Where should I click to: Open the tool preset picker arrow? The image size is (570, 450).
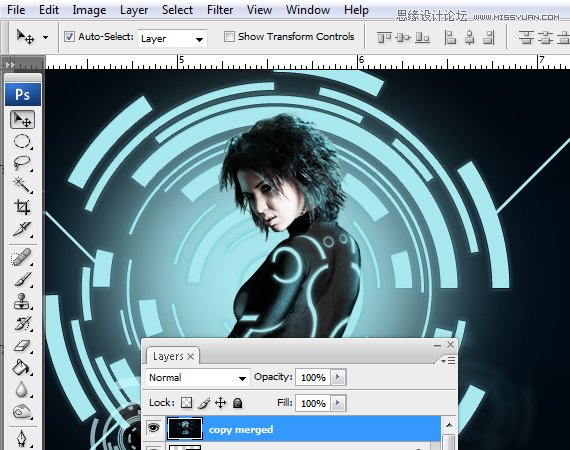(x=45, y=37)
